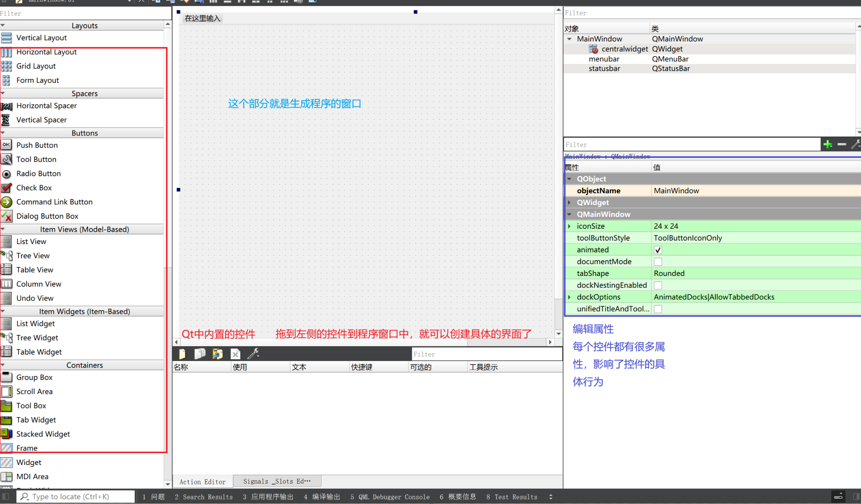
Task: Collapse the MainWindow object tree node
Action: 569,39
